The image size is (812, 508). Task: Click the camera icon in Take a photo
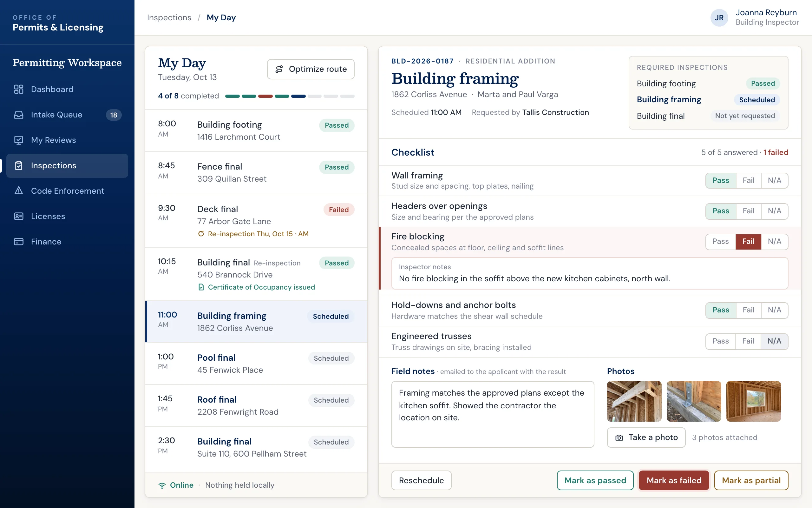[619, 438]
